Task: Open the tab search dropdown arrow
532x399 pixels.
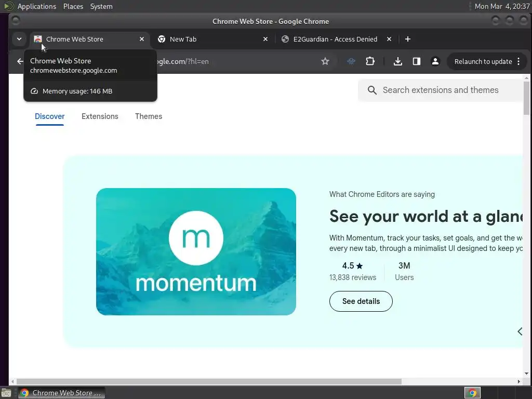Action: coord(19,39)
